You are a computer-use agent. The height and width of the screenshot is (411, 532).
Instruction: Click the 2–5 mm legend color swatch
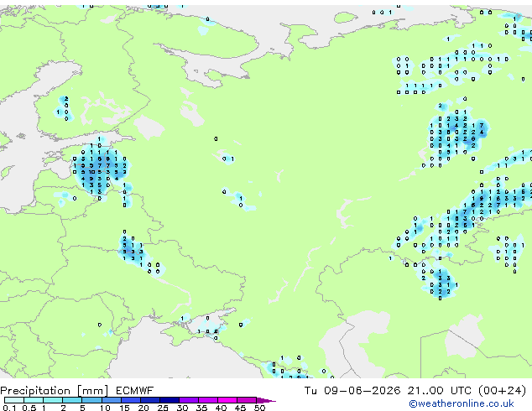(x=72, y=400)
